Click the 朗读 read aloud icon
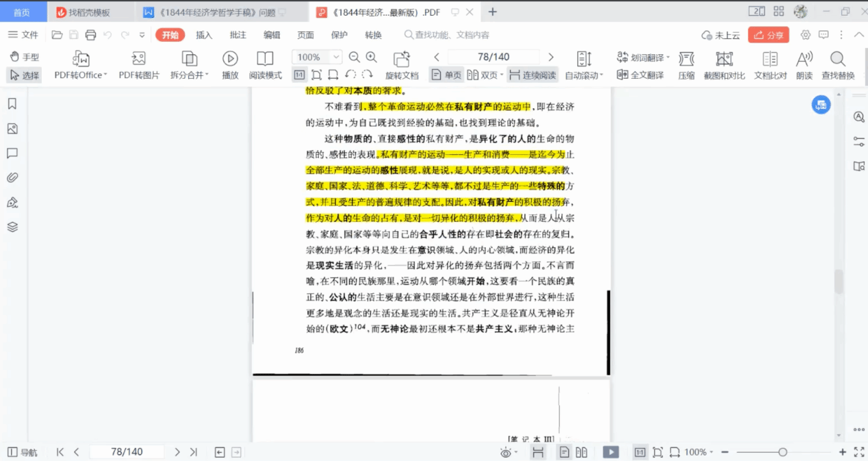This screenshot has width=868, height=461. coord(804,59)
